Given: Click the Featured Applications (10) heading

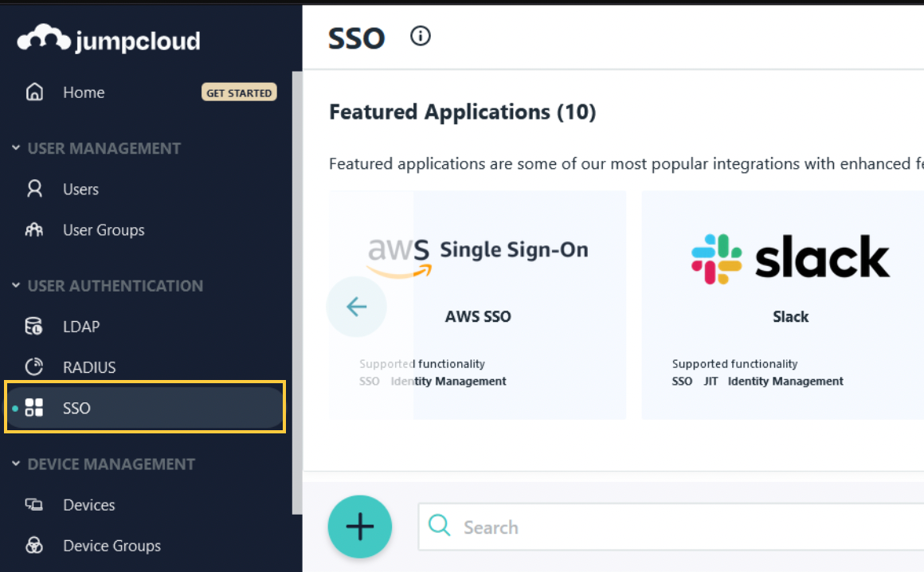Looking at the screenshot, I should (463, 112).
